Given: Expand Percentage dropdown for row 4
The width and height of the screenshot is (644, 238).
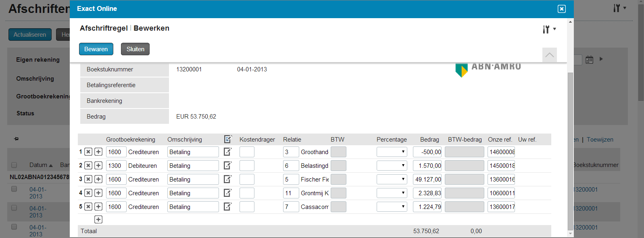Looking at the screenshot, I should pyautogui.click(x=392, y=193).
